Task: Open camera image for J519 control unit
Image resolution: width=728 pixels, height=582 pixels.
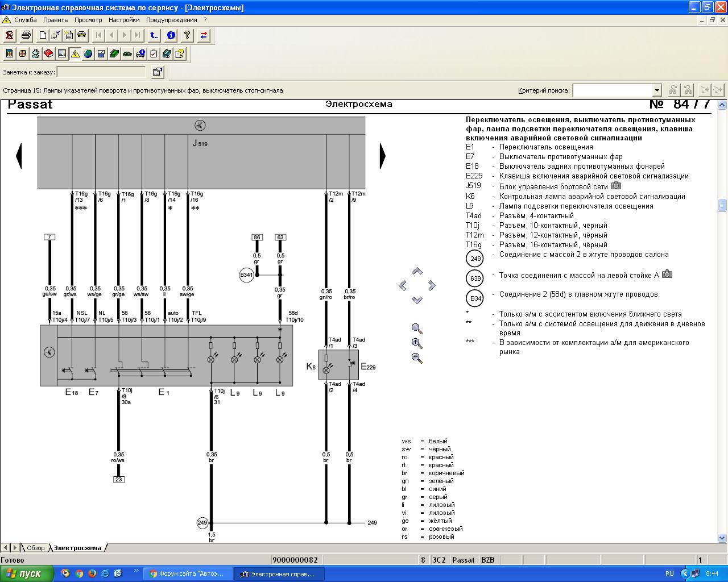Action: [x=616, y=185]
